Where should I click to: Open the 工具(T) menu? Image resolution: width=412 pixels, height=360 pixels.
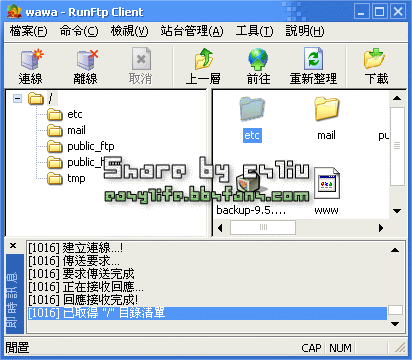254,31
